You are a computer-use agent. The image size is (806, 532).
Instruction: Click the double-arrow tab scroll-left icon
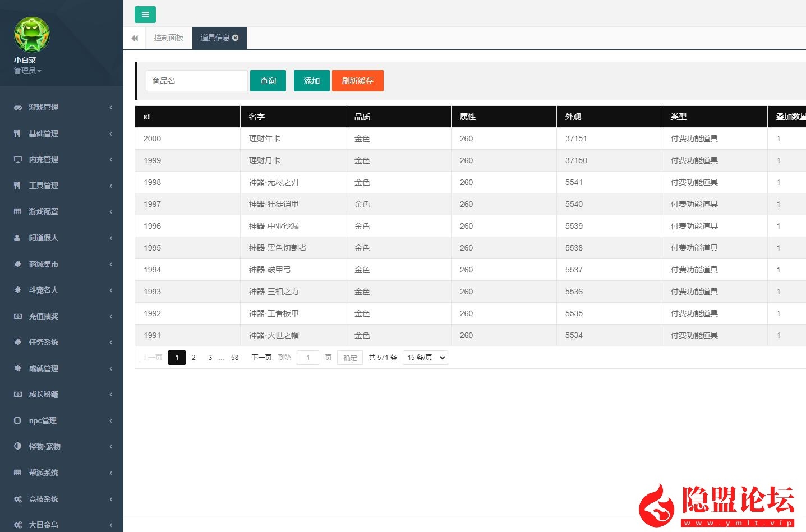[135, 38]
